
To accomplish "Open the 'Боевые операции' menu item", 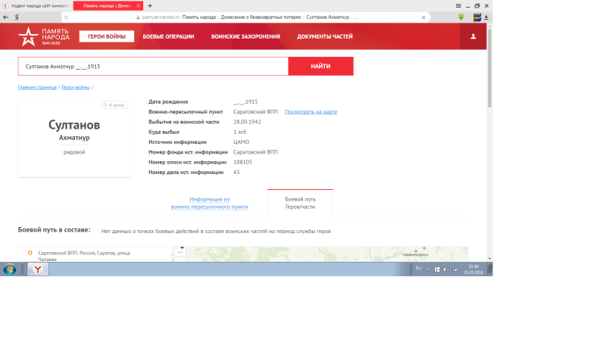I will tap(168, 36).
